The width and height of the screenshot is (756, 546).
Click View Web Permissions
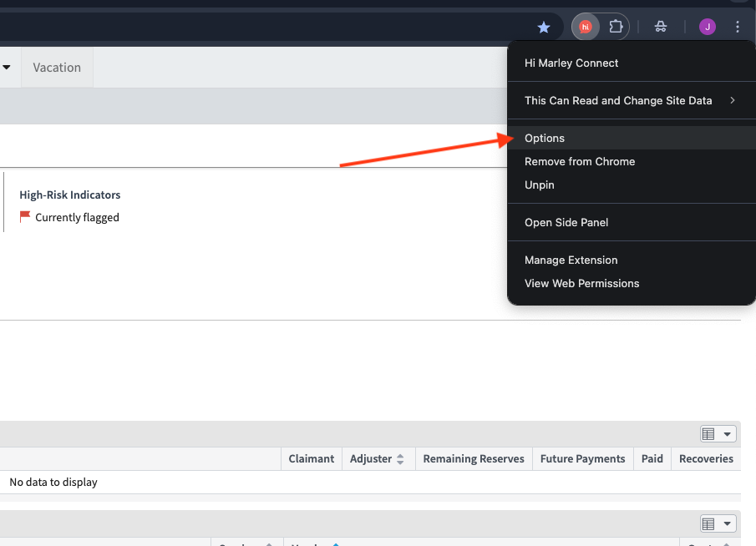pos(581,283)
